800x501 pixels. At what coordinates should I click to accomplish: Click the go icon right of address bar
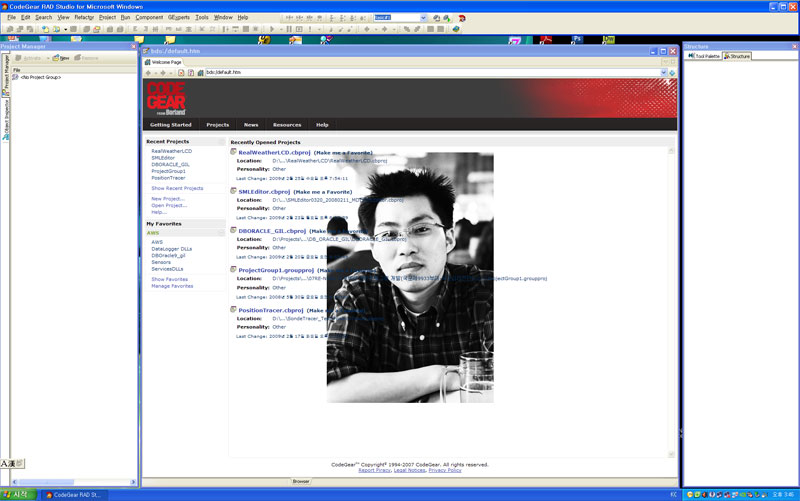671,73
